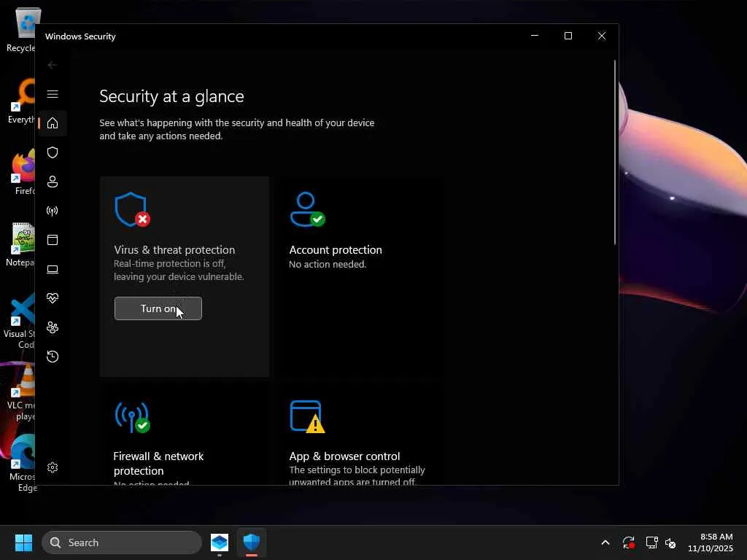Open the Virus & threat protection heading
The width and height of the screenshot is (747, 560).
pos(174,250)
